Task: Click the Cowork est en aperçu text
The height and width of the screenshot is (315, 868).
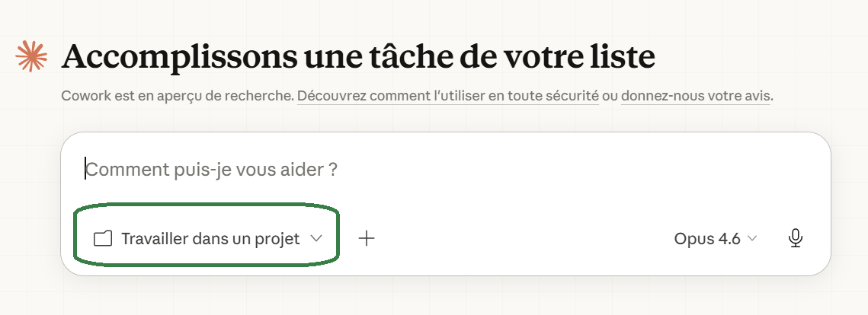Action: point(177,96)
